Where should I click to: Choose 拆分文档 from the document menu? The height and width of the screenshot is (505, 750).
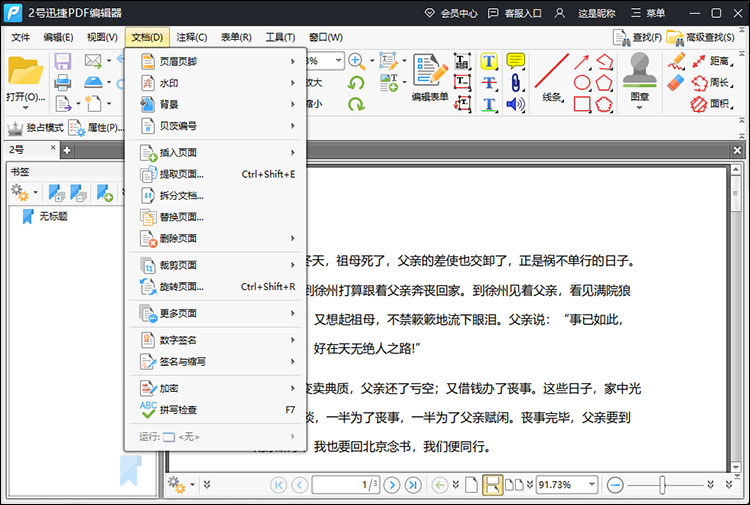click(216, 196)
